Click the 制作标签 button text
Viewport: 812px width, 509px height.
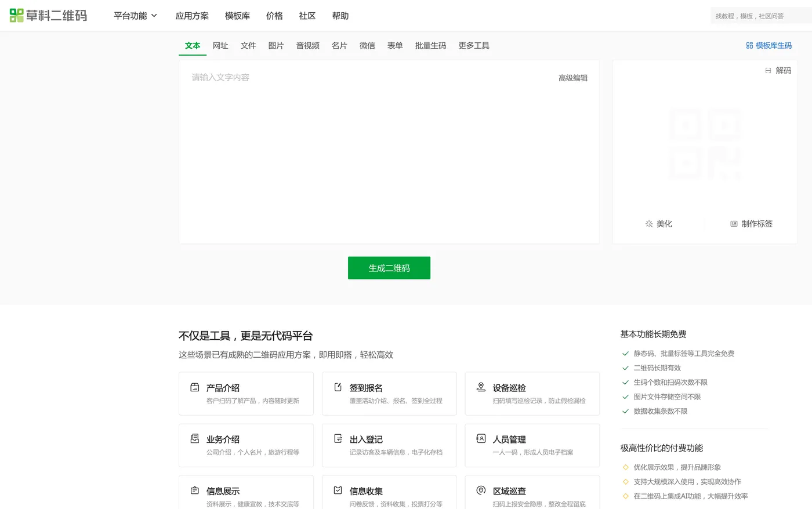pos(757,224)
